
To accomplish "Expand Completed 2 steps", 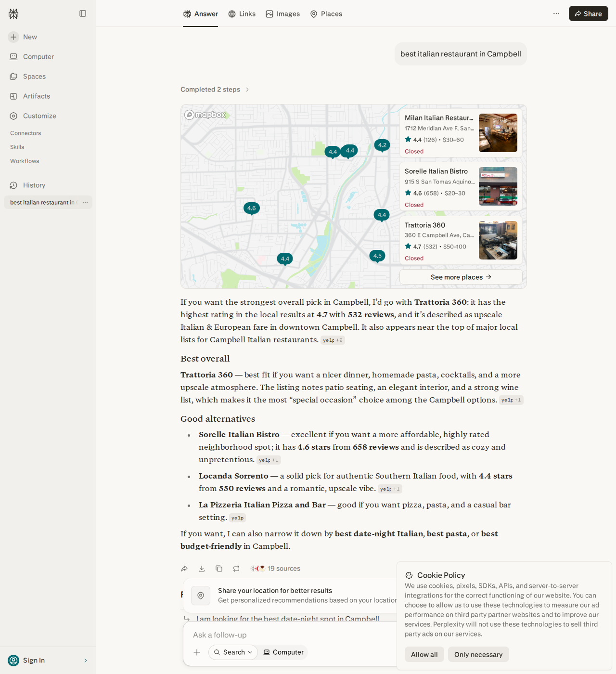I will click(215, 90).
